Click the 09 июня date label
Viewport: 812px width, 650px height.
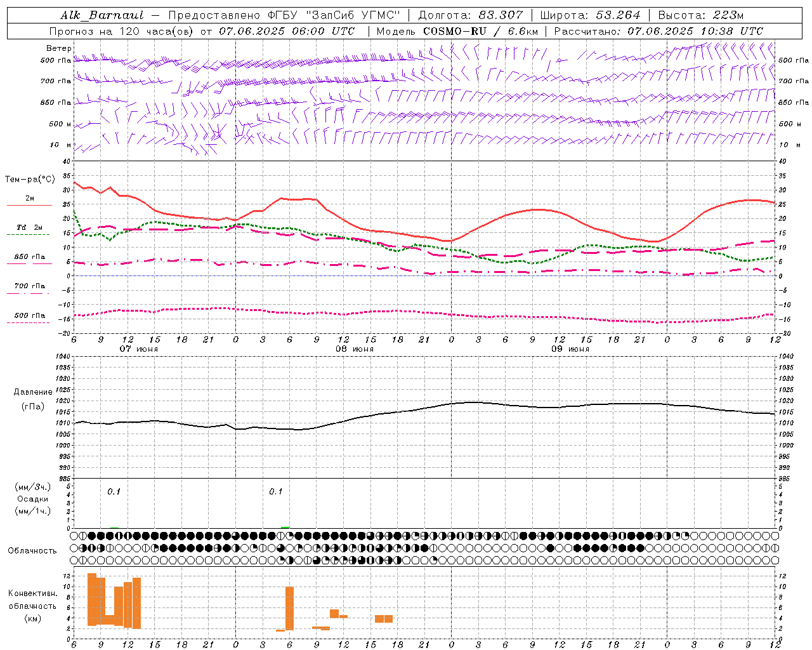coord(570,349)
